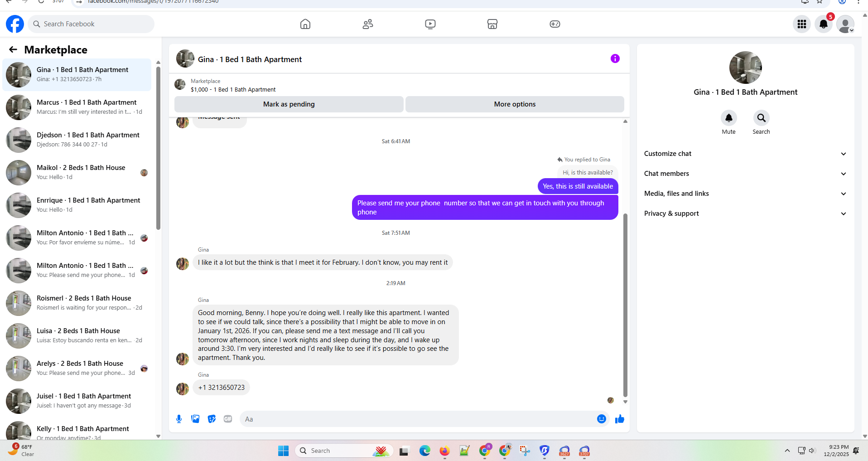Image resolution: width=868 pixels, height=461 pixels.
Task: Click the large Gina photo in right panel
Action: [745, 68]
